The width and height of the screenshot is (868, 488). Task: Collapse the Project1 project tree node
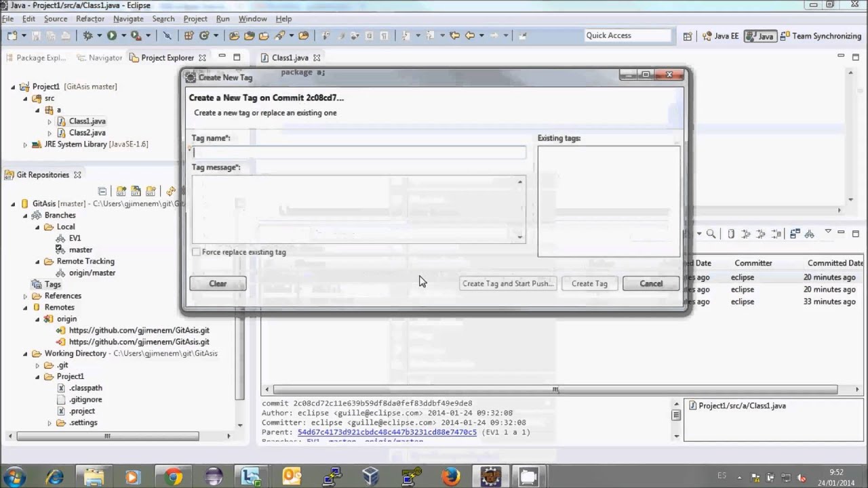coord(13,87)
